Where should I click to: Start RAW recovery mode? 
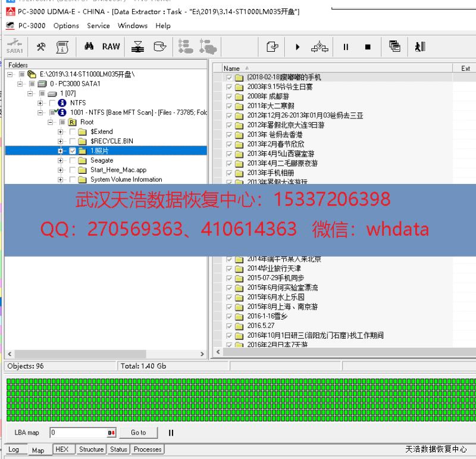[111, 47]
